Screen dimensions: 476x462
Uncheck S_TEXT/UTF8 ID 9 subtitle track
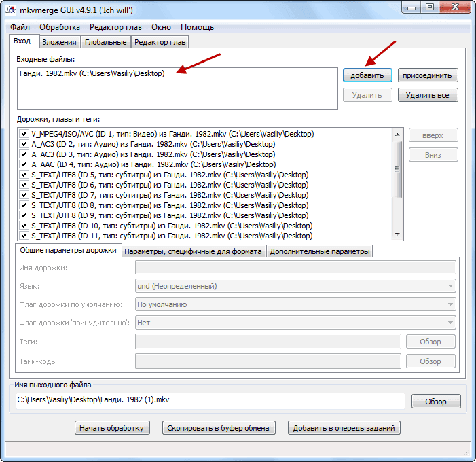coord(24,215)
